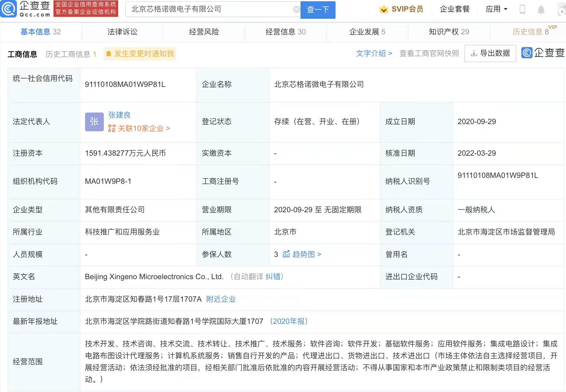Select the 所属地区 value 北京市
Image resolution: width=566 pixels, height=392 pixels.
[285, 232]
